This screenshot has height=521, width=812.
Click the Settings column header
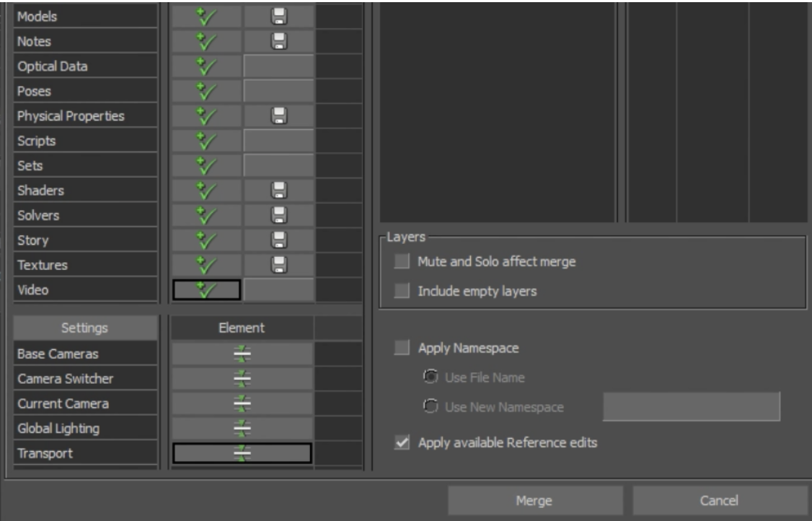(x=84, y=328)
